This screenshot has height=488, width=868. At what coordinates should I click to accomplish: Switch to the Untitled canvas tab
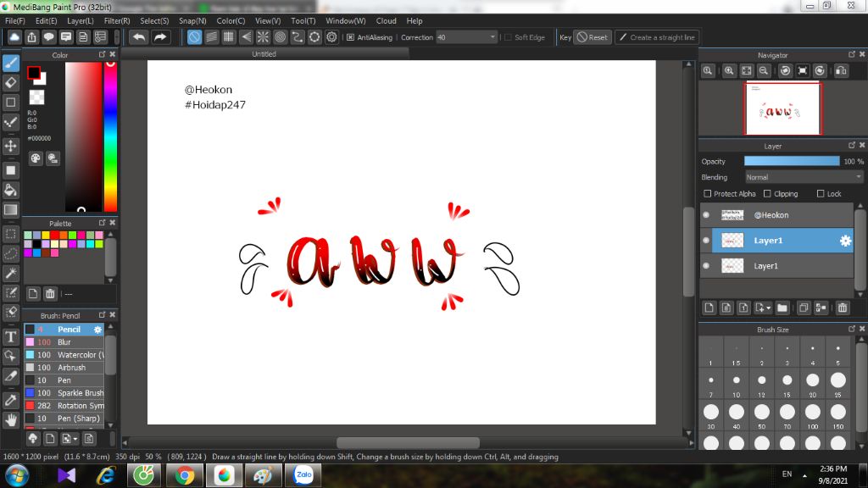tap(264, 53)
